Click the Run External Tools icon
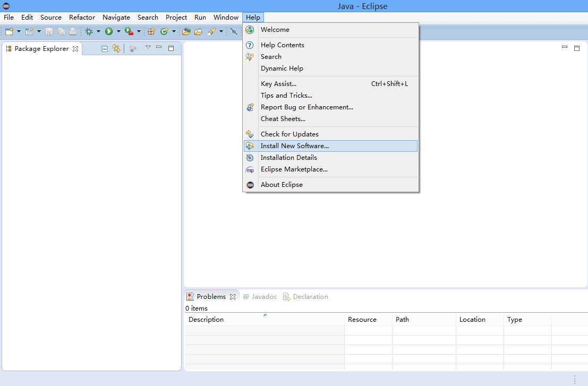The image size is (588, 386). (x=129, y=31)
